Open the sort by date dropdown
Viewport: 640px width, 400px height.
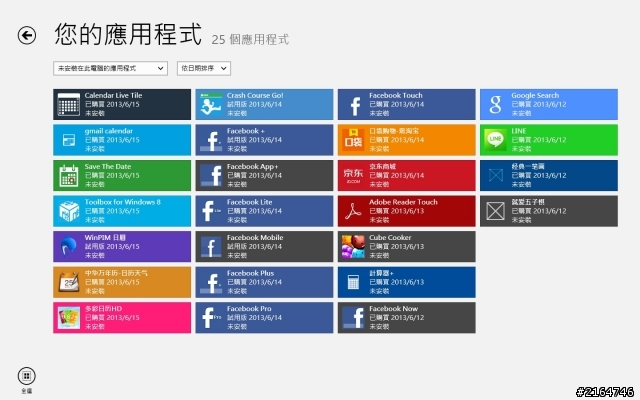[x=204, y=69]
